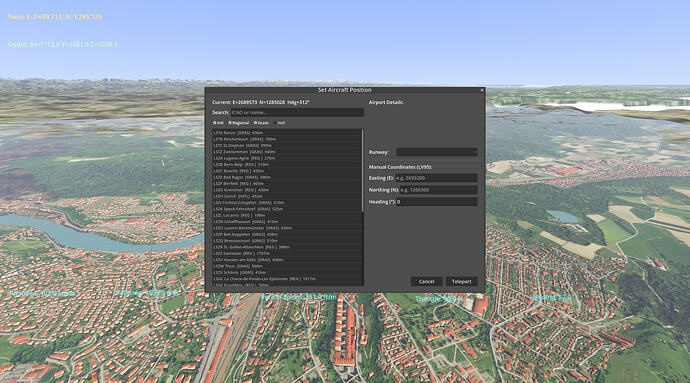The width and height of the screenshot is (690, 383).
Task: Select LSZL Locarno airport row
Action: click(287, 215)
